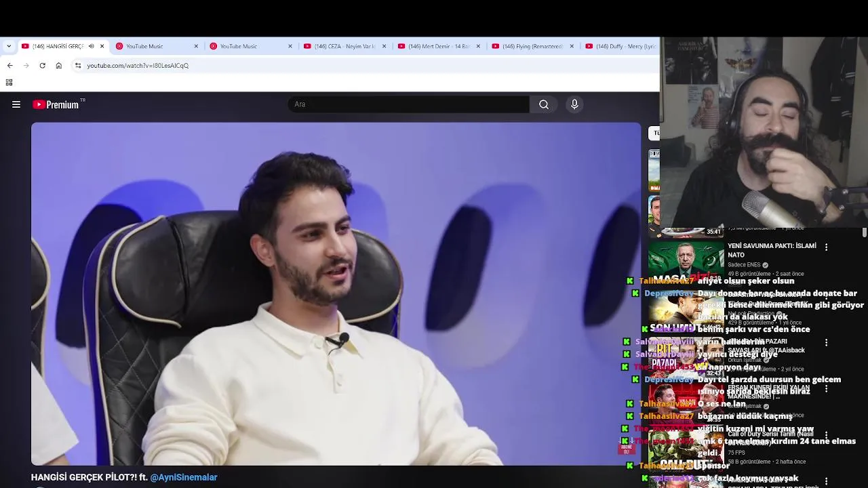Go back with the browser back arrow
Image resolution: width=868 pixels, height=488 pixels.
[9, 66]
